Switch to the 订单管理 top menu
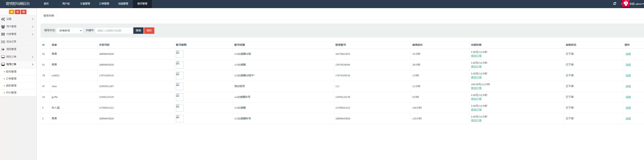This screenshot has height=160, width=644. 104,4
